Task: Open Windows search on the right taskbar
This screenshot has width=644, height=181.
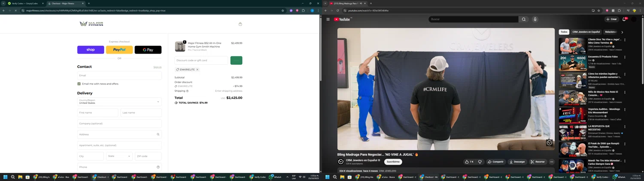Action: pos(335,177)
